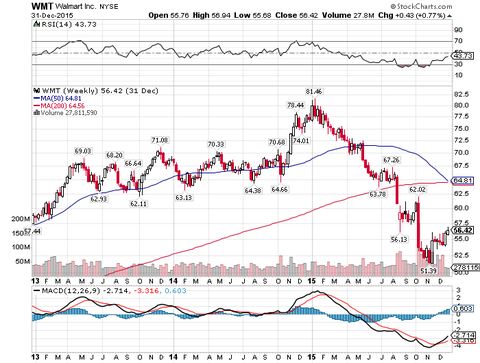Click the 71.08 price label
Image resolution: width=480 pixels, height=363 pixels.
[160, 140]
